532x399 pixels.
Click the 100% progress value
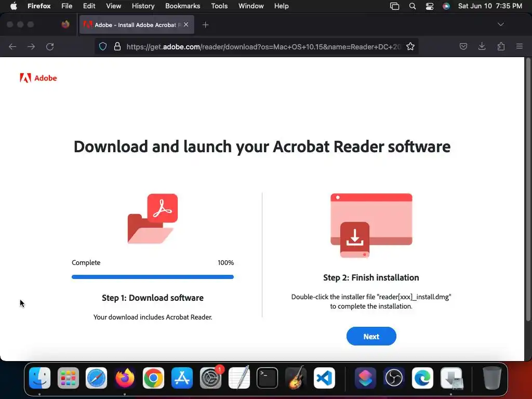pyautogui.click(x=225, y=262)
